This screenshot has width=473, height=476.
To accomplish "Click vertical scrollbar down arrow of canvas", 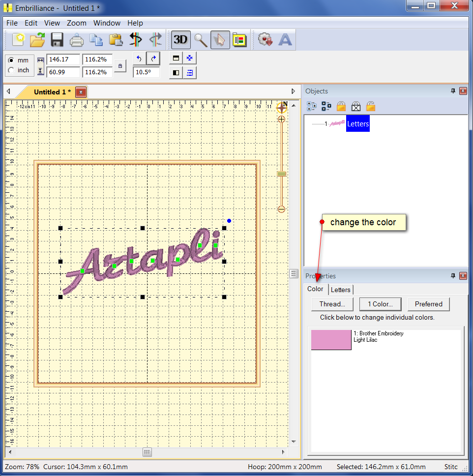I will tap(294, 442).
